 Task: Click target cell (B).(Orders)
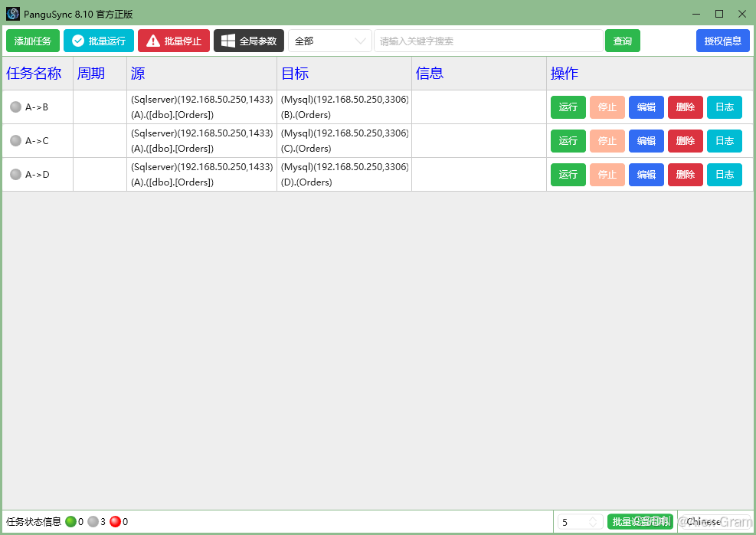click(344, 107)
